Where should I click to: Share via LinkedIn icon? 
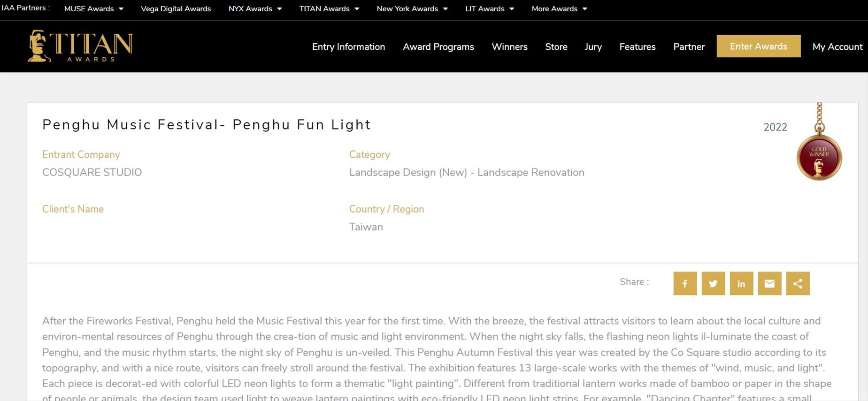tap(741, 284)
